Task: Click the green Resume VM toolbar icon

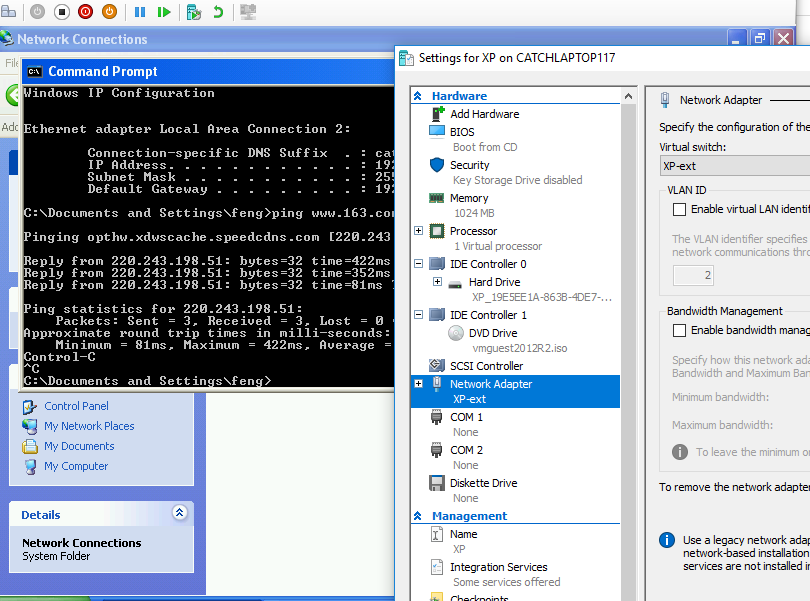Action: click(163, 12)
